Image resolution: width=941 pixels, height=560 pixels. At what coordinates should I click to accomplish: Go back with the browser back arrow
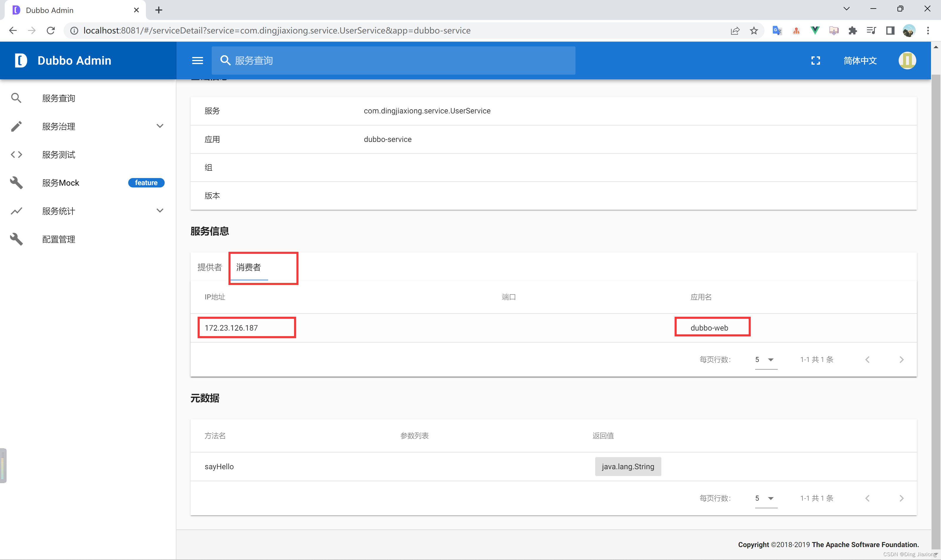[13, 31]
